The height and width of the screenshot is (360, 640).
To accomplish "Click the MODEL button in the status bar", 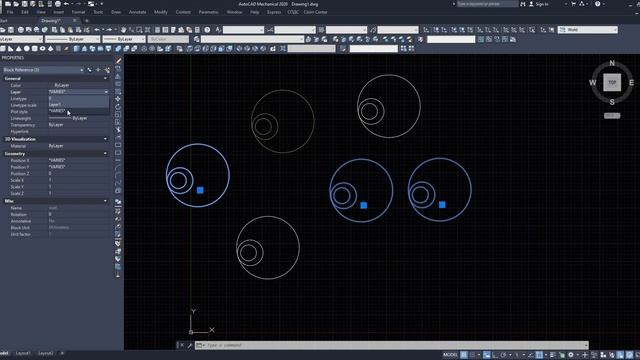I will pyautogui.click(x=450, y=355).
